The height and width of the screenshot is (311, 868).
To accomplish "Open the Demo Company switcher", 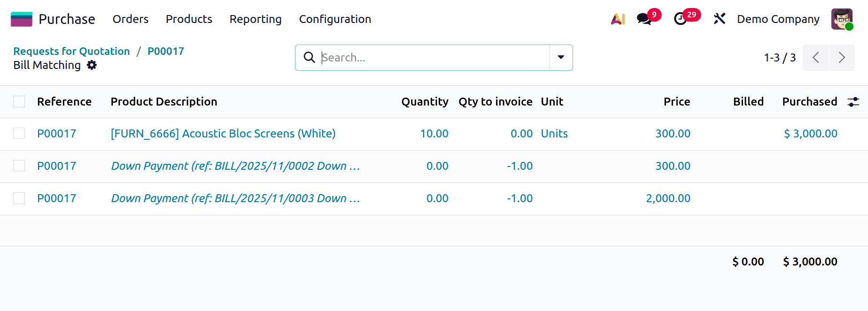I will click(778, 19).
